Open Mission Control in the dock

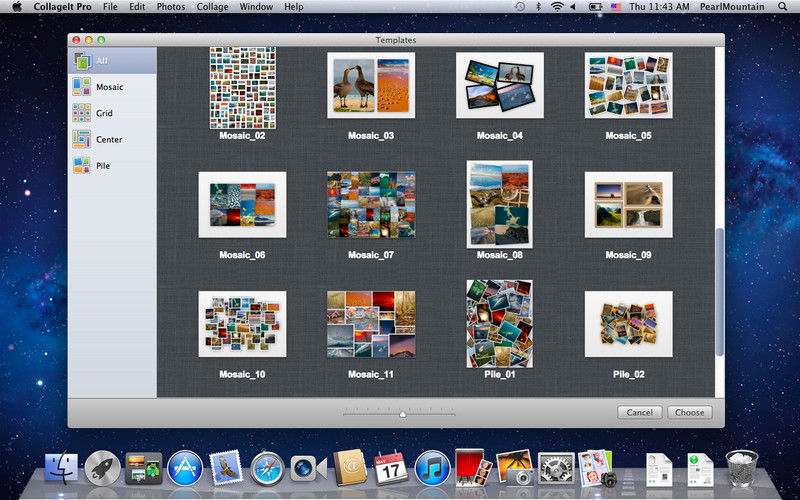[x=144, y=468]
